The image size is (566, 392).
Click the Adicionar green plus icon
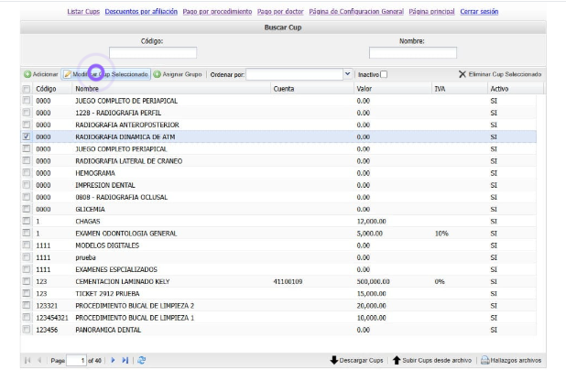coord(27,73)
